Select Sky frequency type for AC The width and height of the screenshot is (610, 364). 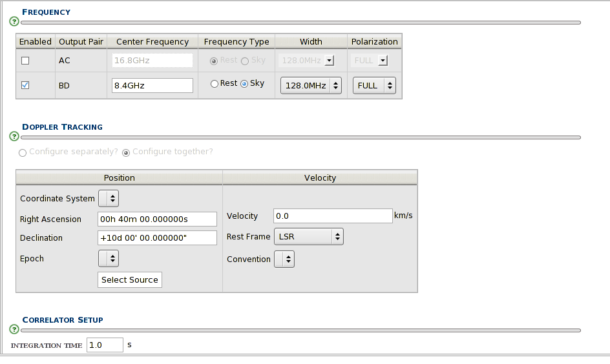245,61
